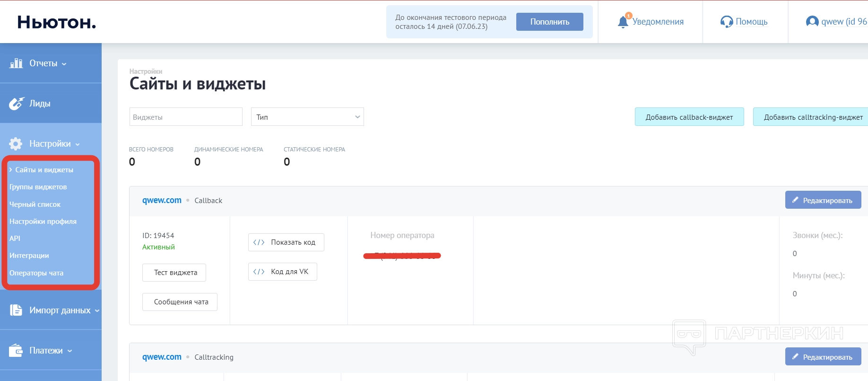The width and height of the screenshot is (868, 381).
Task: Click the Settings gear icon
Action: (x=16, y=143)
